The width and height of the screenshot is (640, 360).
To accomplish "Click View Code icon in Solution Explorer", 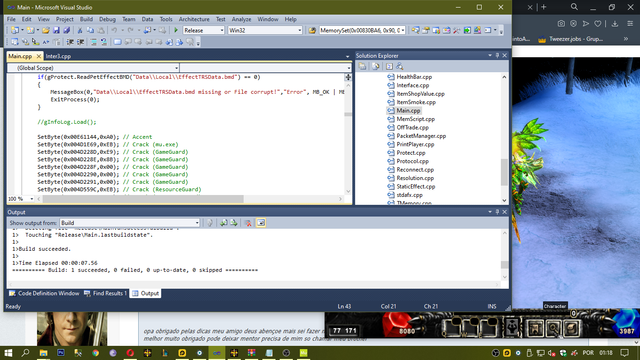I will coord(389,66).
